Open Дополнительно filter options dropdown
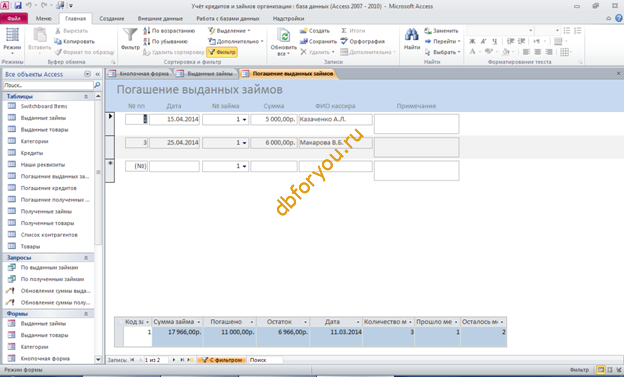 236,41
